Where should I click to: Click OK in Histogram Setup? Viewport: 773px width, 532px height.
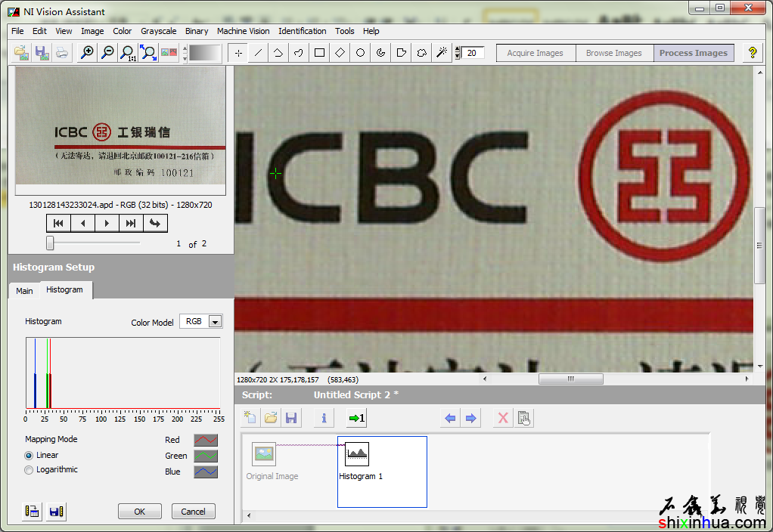point(139,512)
